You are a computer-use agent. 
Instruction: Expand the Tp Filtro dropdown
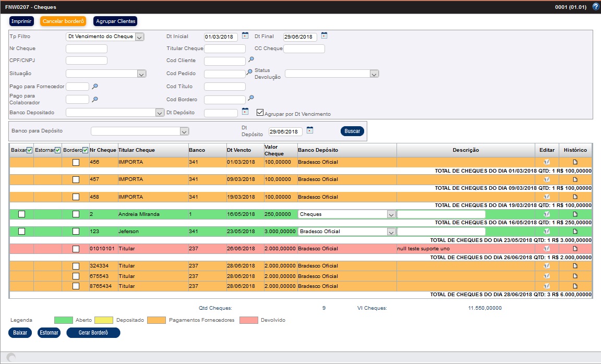coord(139,37)
